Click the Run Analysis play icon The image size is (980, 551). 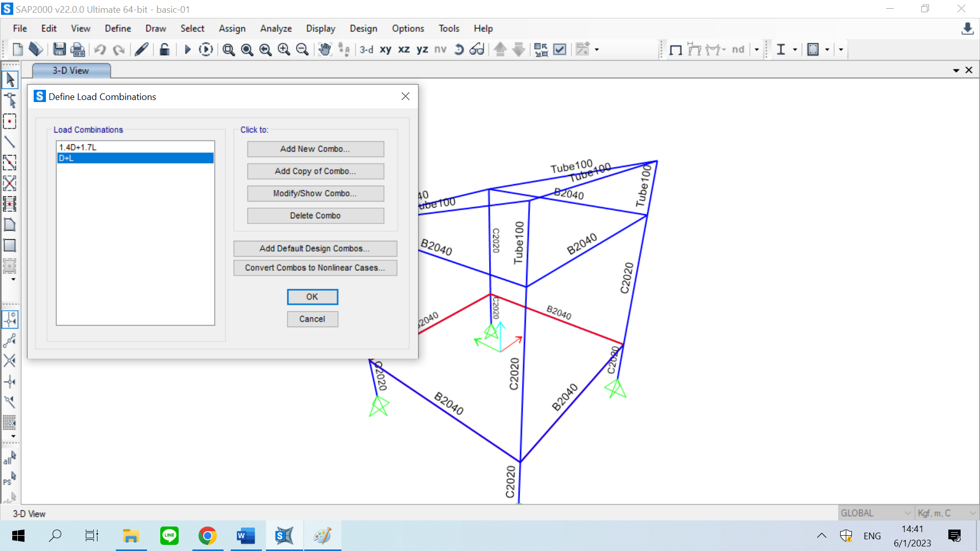click(187, 49)
